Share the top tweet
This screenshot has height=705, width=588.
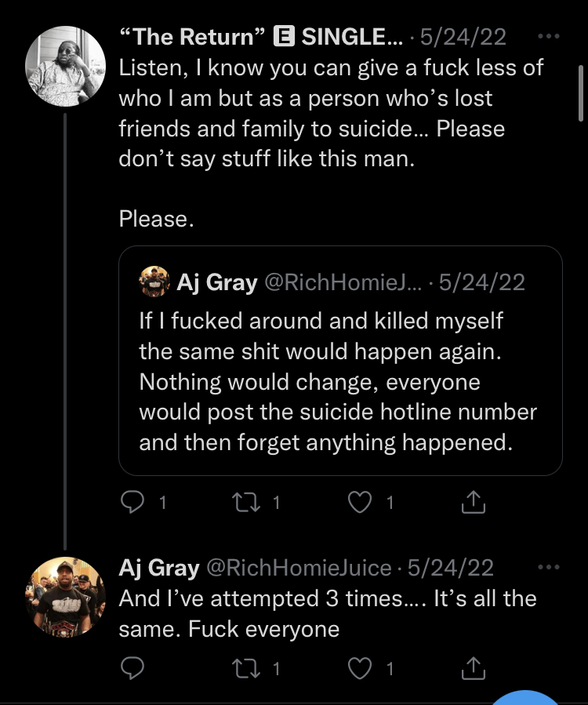click(474, 503)
